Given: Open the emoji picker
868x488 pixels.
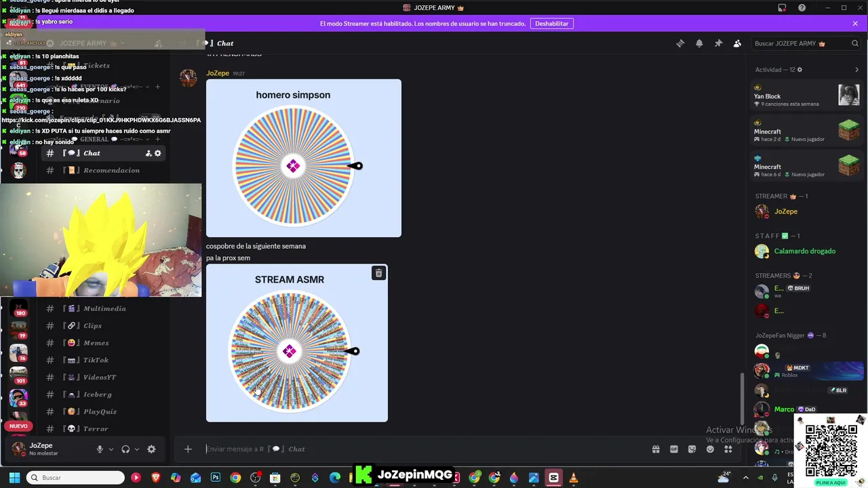Looking at the screenshot, I should [x=711, y=449].
